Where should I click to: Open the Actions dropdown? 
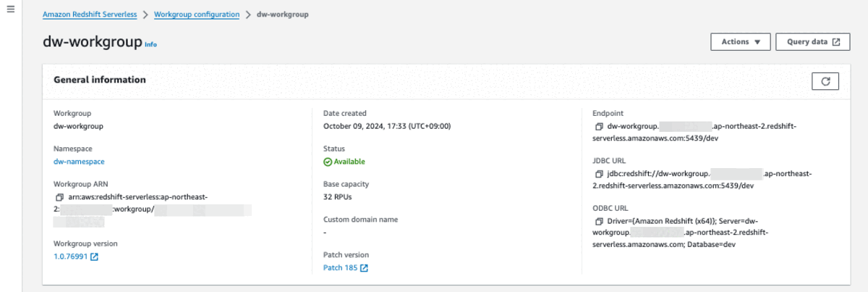tap(741, 42)
